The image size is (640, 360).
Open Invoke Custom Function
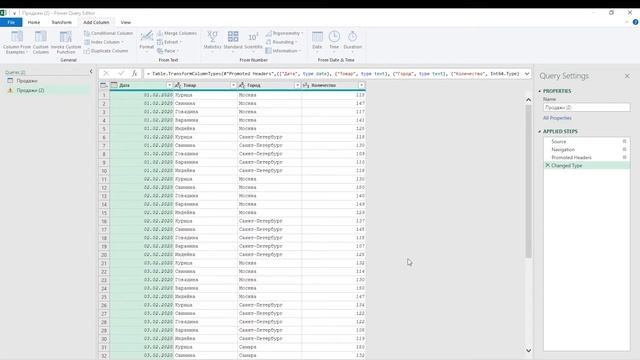coord(66,42)
